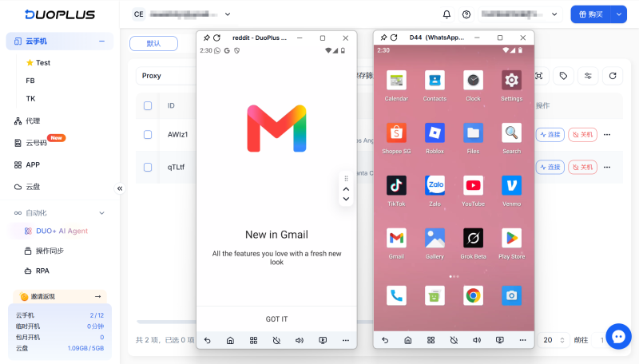Select the 默认 group tab
The width and height of the screenshot is (639, 364).
point(153,44)
